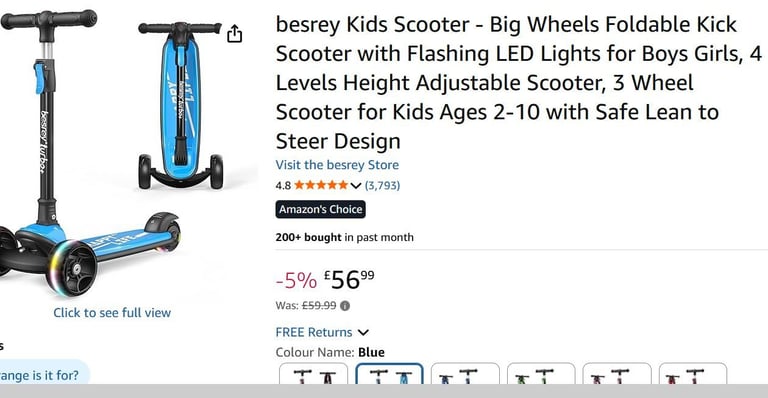Click the 4.8 rating number
The width and height of the screenshot is (768, 398).
[283, 186]
